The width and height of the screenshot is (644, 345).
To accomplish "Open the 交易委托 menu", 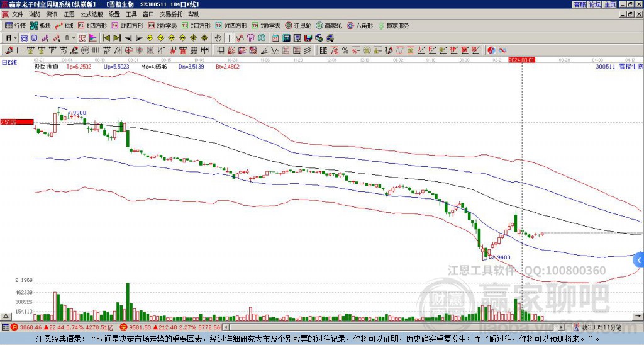I will pos(171,14).
